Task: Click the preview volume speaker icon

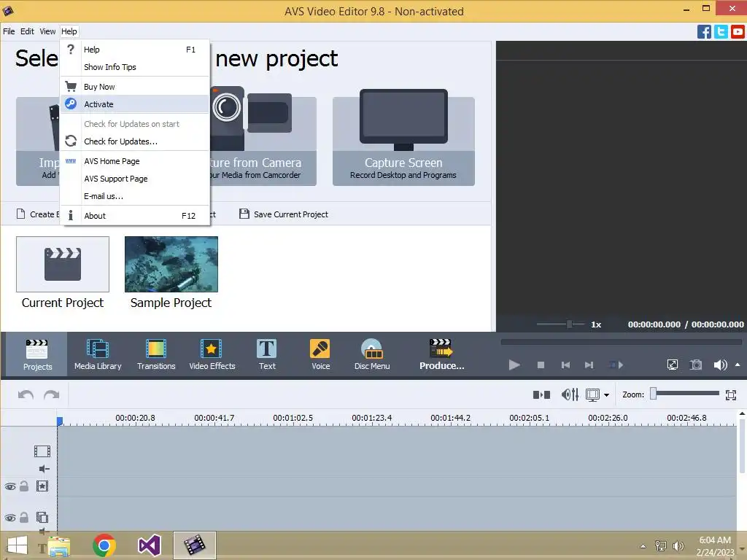Action: tap(720, 365)
